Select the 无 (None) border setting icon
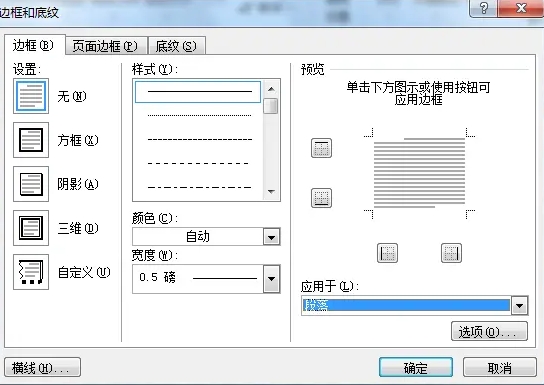The height and width of the screenshot is (385, 544). pos(31,96)
